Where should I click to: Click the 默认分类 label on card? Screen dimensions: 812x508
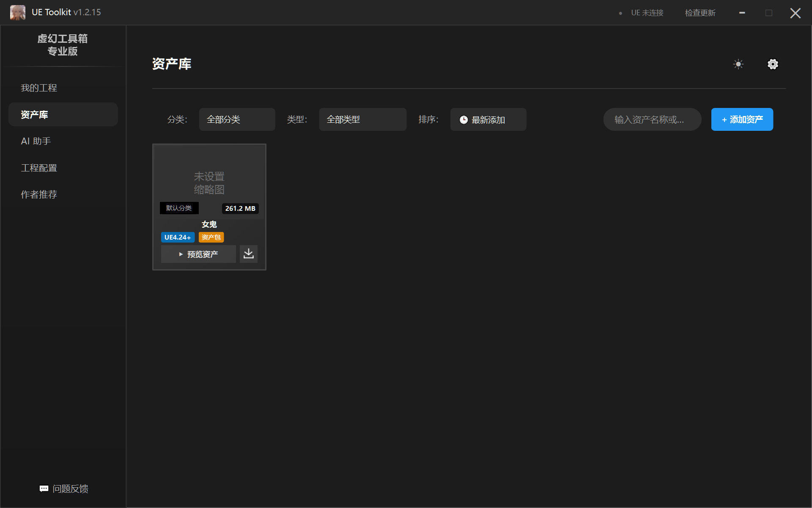179,208
